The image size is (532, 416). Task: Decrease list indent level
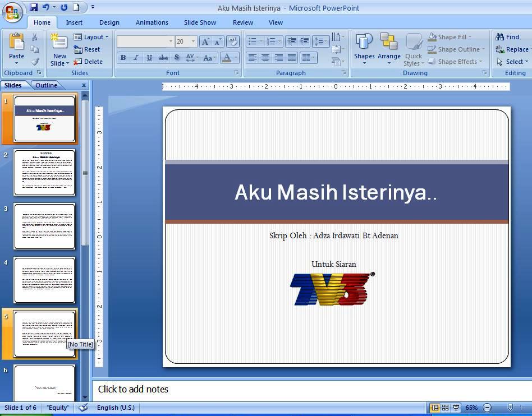(292, 41)
